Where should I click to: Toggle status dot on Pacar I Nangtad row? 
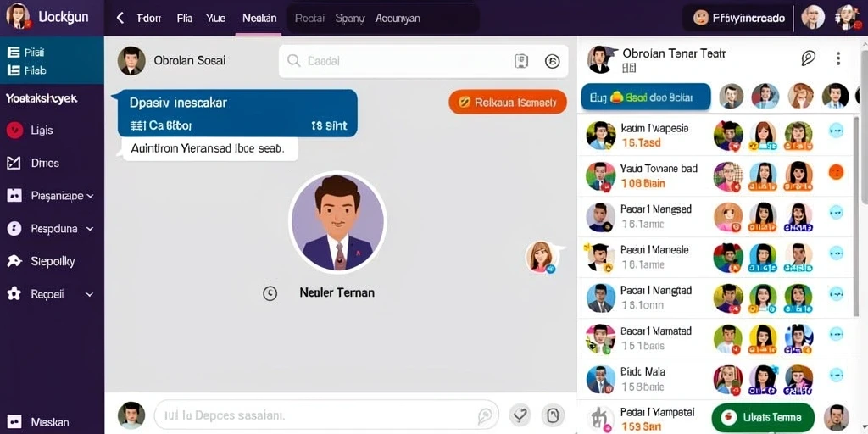tap(836, 292)
